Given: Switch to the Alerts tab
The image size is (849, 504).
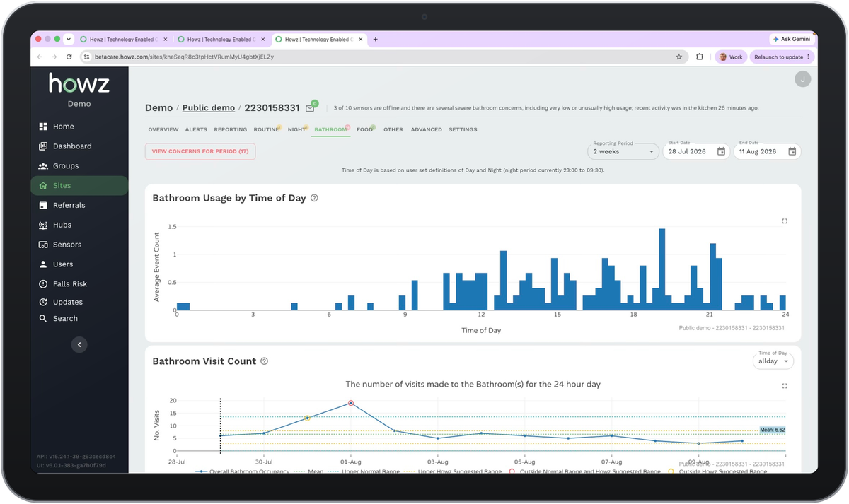Looking at the screenshot, I should coord(196,130).
